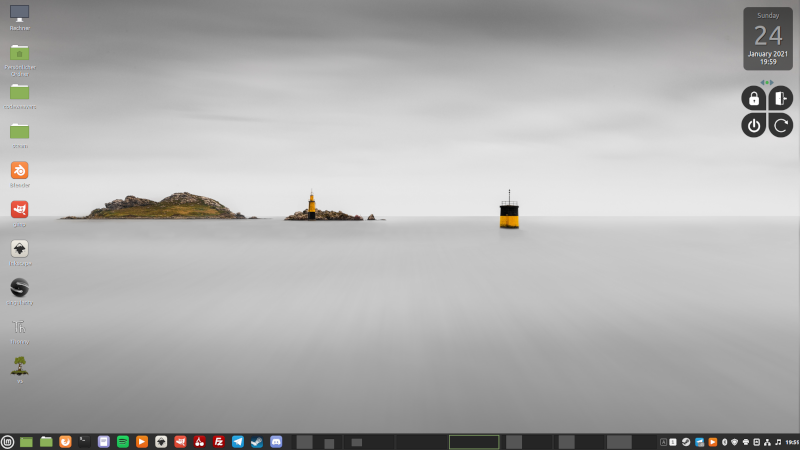The image size is (800, 450).
Task: Open FileZilla from the panel launcher
Action: coord(218,441)
